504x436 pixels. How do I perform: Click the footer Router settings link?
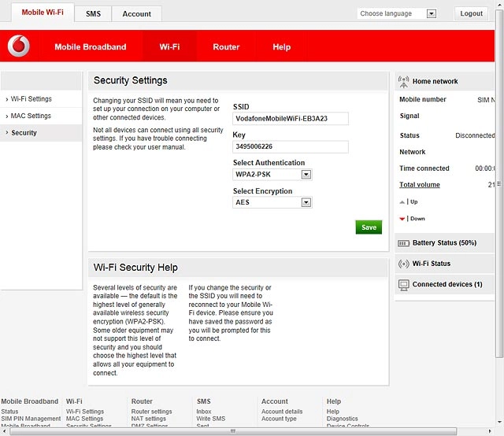(x=151, y=412)
